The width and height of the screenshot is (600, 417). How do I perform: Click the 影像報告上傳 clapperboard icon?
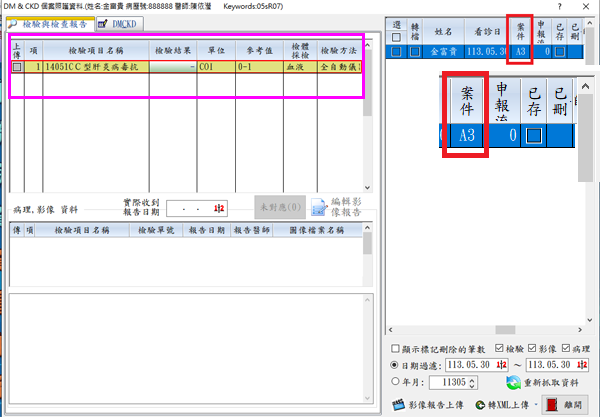[398, 405]
